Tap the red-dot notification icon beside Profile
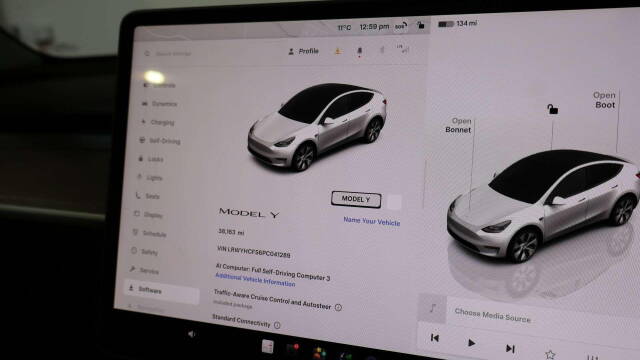Viewport: 640px width, 360px height. pyautogui.click(x=360, y=51)
